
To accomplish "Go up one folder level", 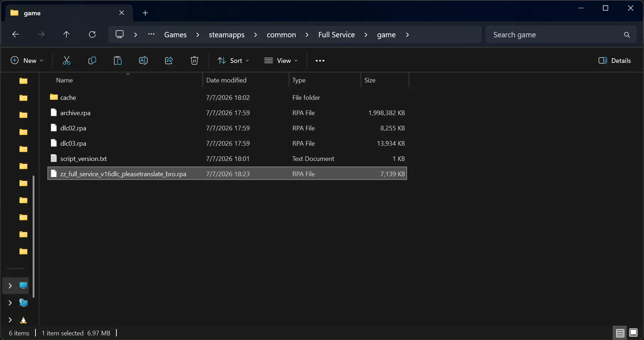I will pyautogui.click(x=66, y=34).
